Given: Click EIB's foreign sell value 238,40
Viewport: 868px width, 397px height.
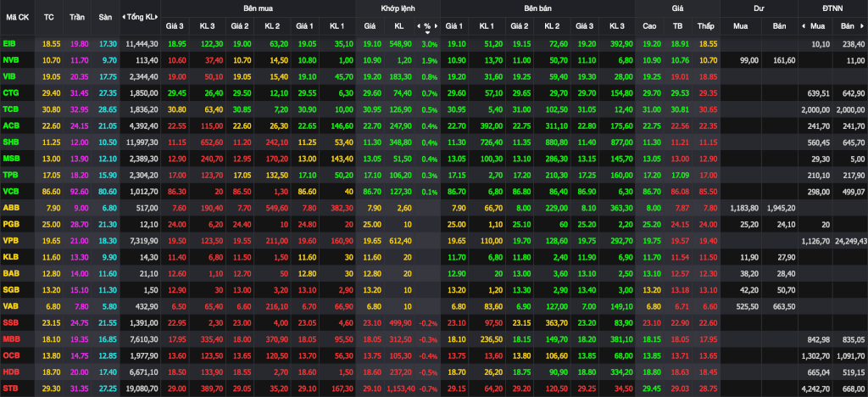Looking at the screenshot, I should tap(853, 44).
